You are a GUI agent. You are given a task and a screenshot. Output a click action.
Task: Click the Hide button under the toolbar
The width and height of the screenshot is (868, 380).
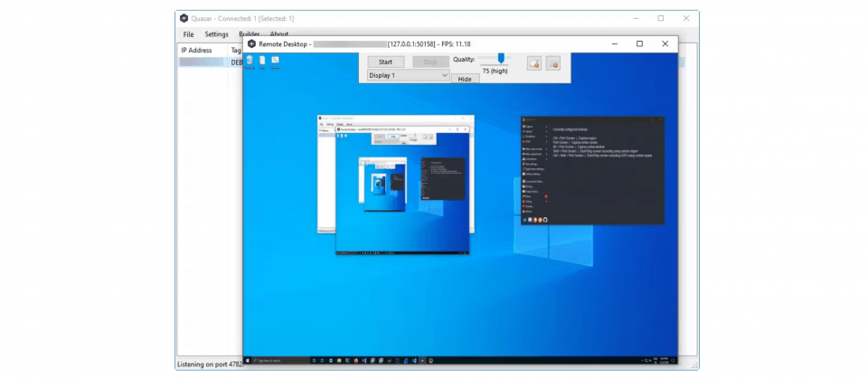[465, 80]
